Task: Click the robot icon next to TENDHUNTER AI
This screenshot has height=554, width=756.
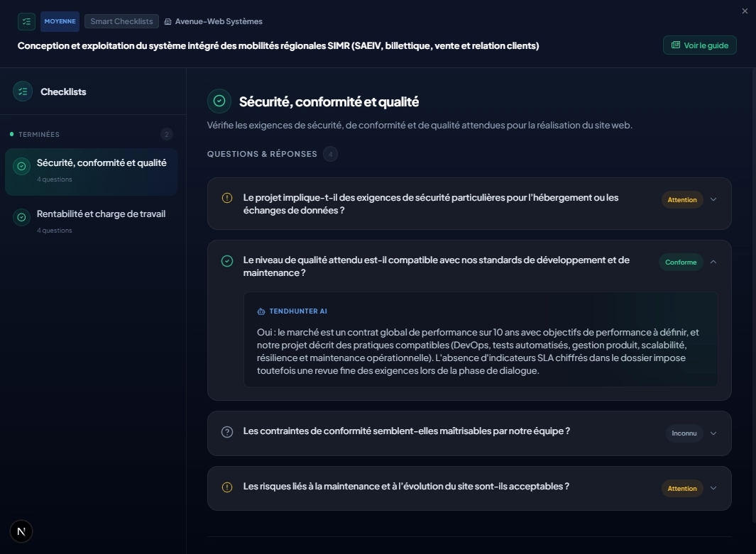Action: tap(261, 311)
